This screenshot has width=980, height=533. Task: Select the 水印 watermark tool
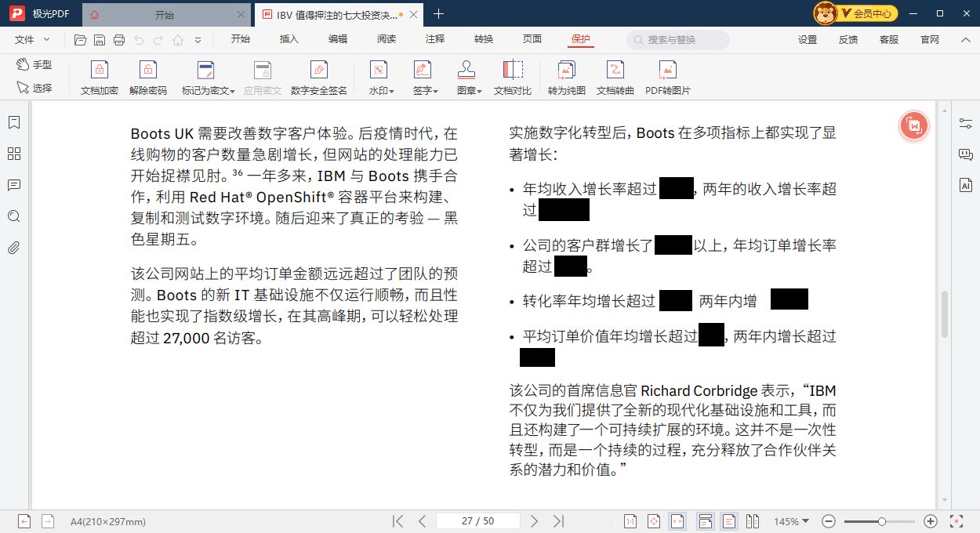[381, 78]
